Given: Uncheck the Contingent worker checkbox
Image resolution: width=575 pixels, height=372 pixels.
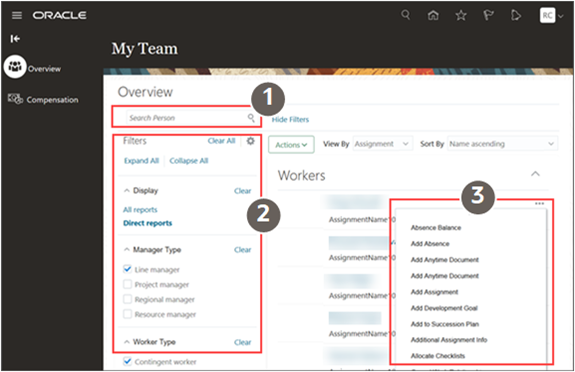Looking at the screenshot, I should point(127,361).
